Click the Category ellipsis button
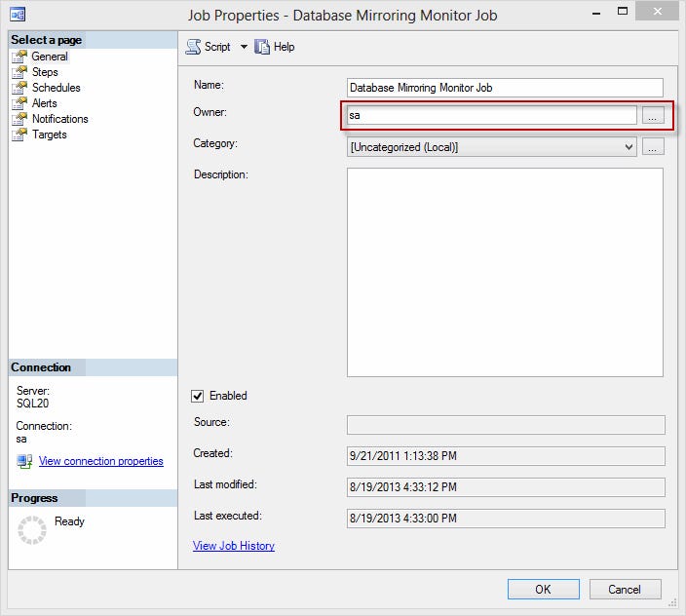Viewport: 686px width, 616px height. click(653, 147)
